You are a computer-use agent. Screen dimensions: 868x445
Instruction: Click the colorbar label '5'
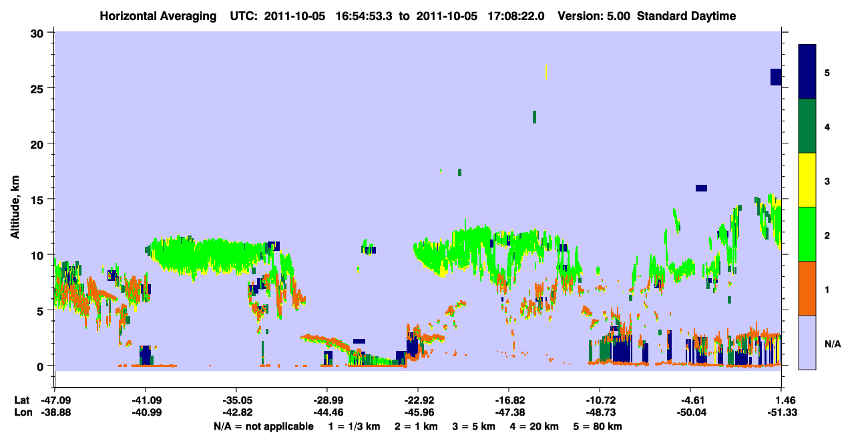827,72
